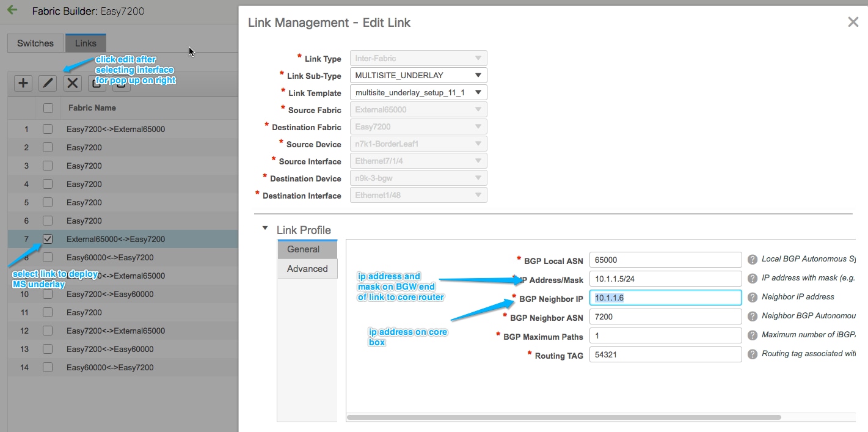This screenshot has height=432, width=868.
Task: Open help icon beside IP Address/Mask
Action: coord(752,278)
